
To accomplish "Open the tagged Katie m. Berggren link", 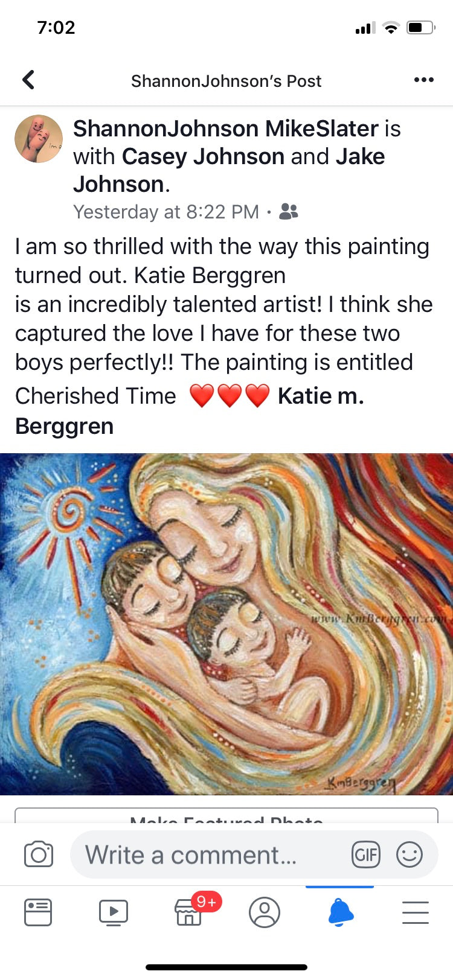I will click(x=189, y=411).
